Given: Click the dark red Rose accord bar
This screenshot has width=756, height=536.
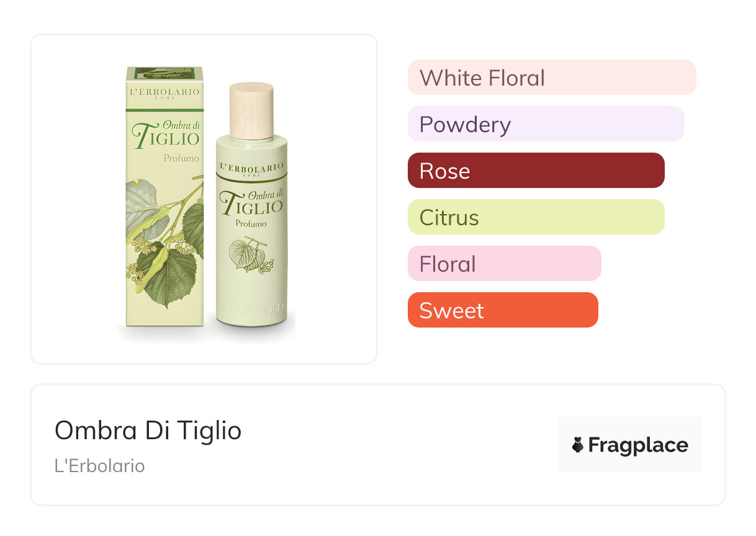Looking at the screenshot, I should [x=536, y=171].
